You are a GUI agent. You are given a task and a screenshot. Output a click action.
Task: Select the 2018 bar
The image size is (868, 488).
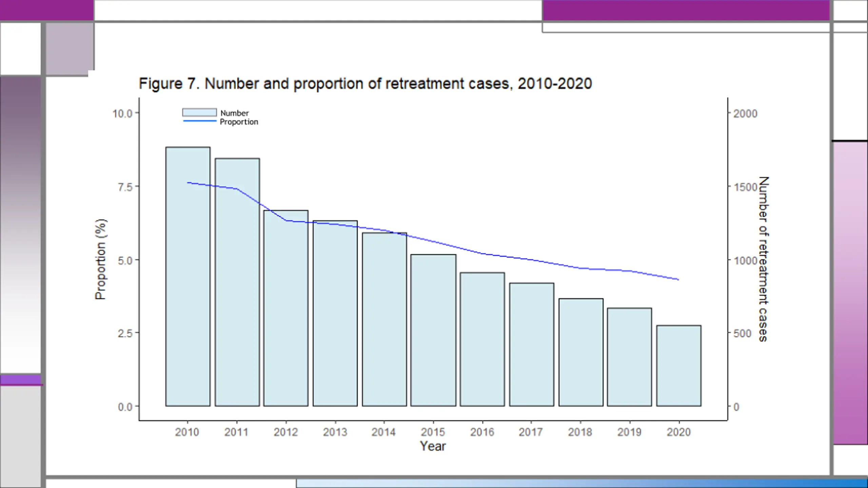[581, 352]
